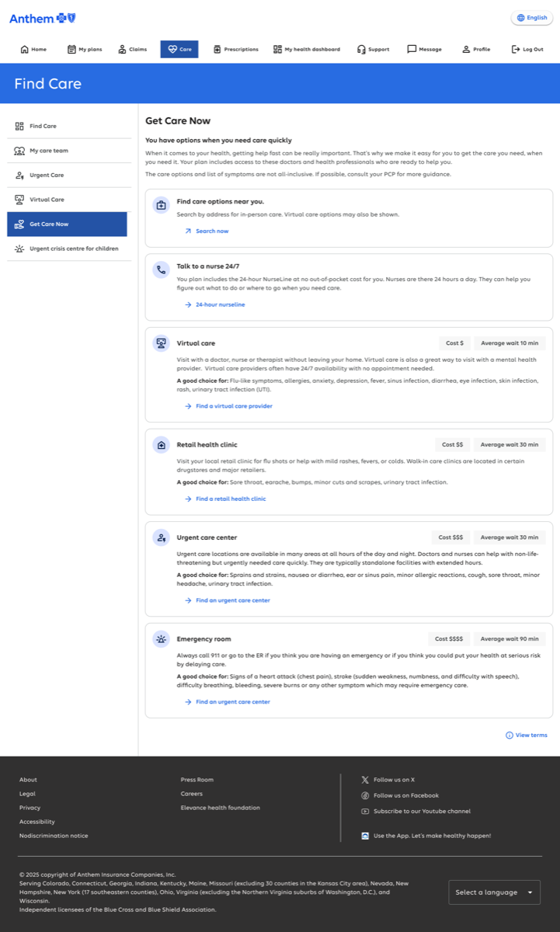
Task: Click the Cost $$ badge
Action: (452, 445)
